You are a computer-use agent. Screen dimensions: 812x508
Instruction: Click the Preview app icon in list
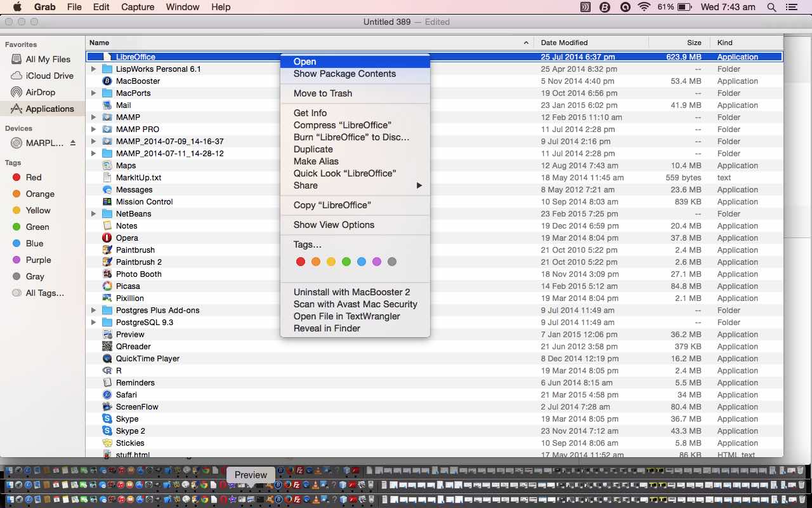[x=107, y=335]
